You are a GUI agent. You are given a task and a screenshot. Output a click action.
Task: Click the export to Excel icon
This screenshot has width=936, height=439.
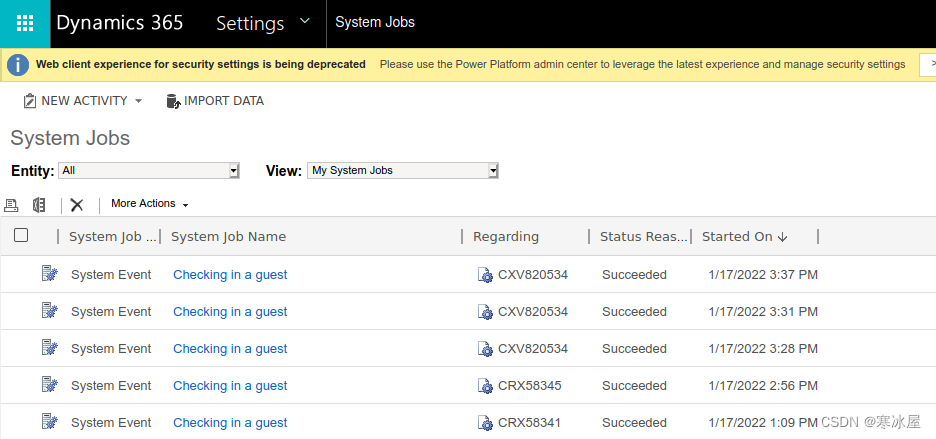39,205
